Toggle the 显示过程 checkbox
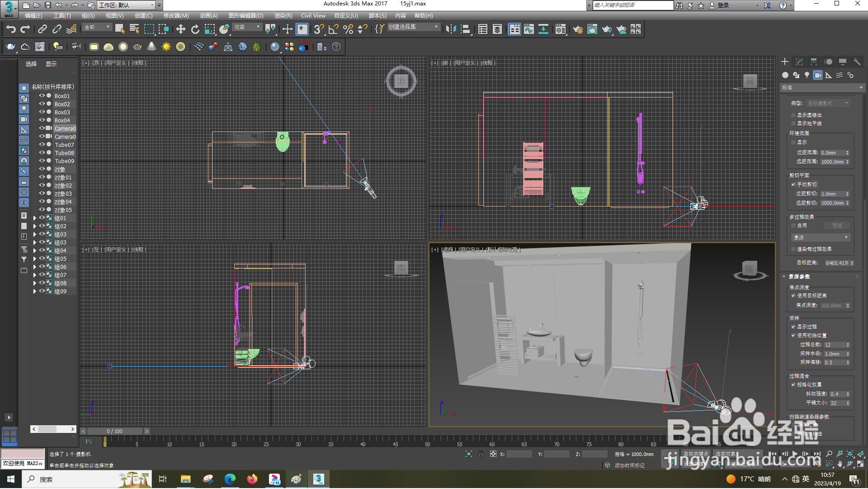Screen dimensions: 868x489 click(x=793, y=327)
